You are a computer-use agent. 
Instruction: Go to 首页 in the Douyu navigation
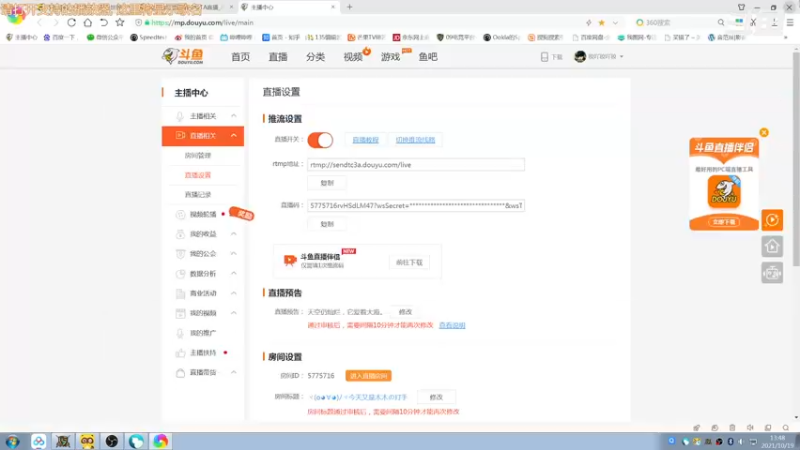[240, 57]
